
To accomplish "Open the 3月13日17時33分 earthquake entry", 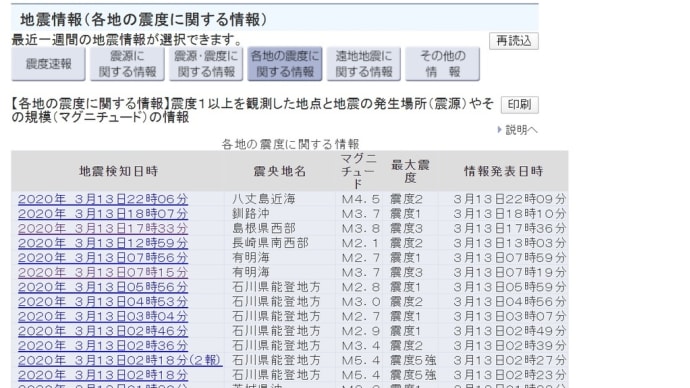I will 103,228.
